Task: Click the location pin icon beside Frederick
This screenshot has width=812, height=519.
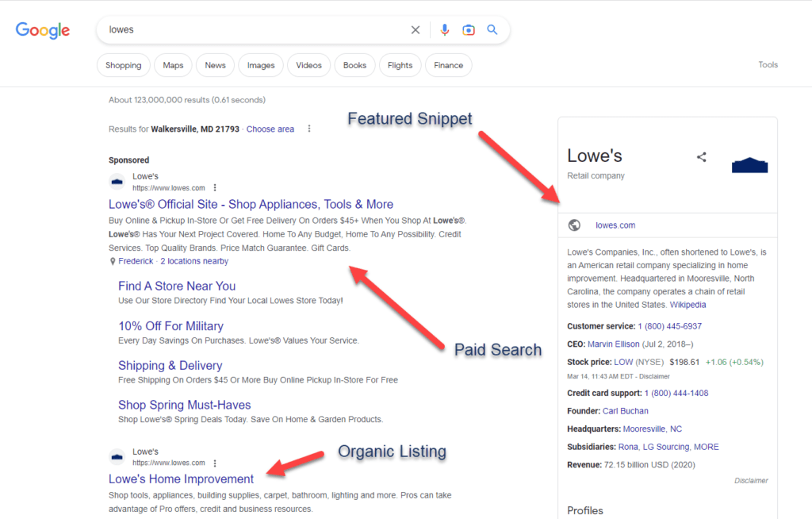Action: (113, 261)
